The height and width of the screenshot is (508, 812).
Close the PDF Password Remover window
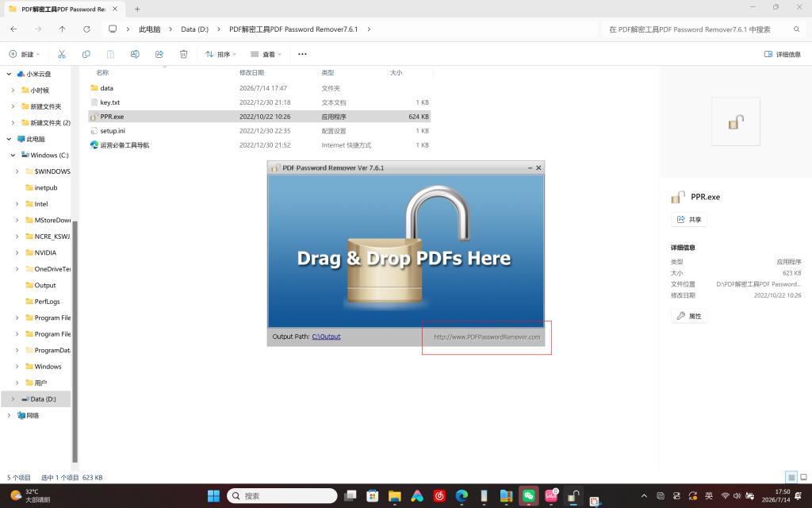(538, 168)
